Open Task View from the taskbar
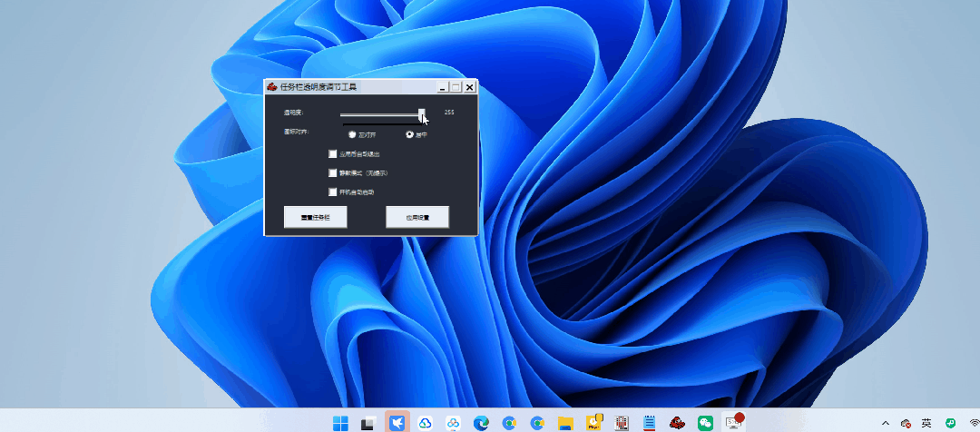The width and height of the screenshot is (980, 432). (x=368, y=423)
